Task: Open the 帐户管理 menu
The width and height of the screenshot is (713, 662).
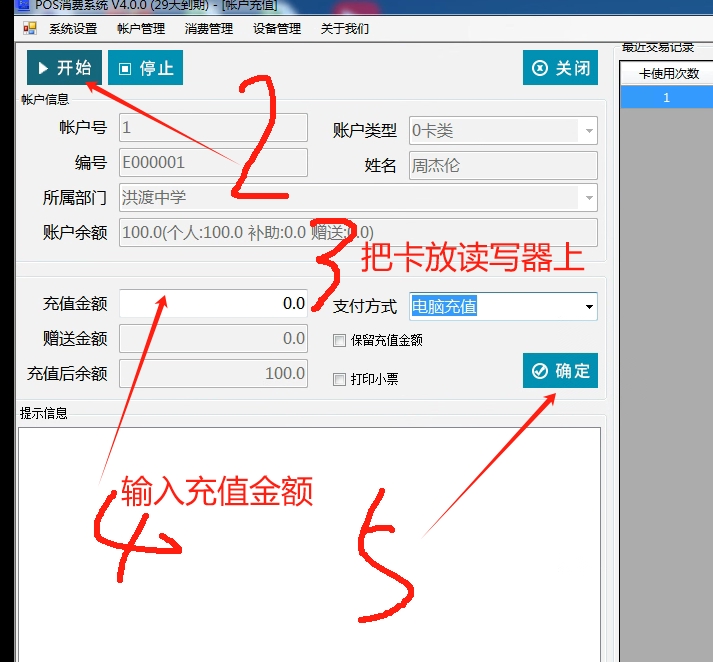Action: pos(141,29)
